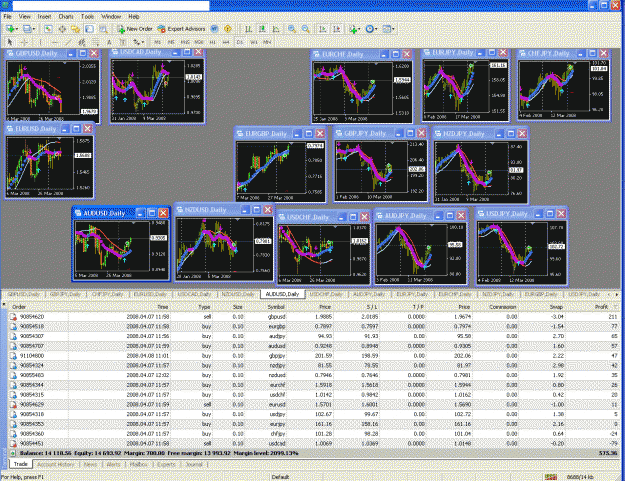
Task: Close the Terminal panel with x
Action: pos(4,305)
